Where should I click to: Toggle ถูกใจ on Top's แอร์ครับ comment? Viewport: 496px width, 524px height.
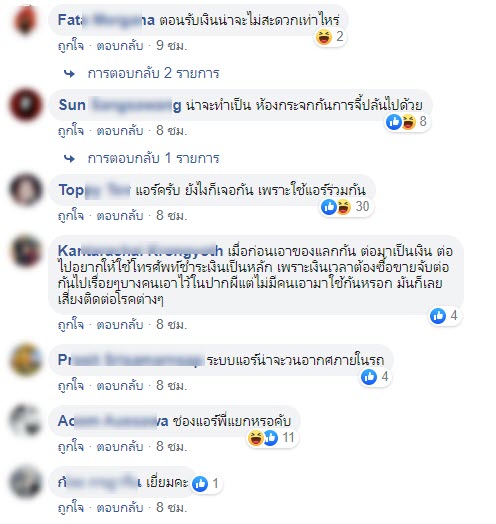(x=71, y=216)
